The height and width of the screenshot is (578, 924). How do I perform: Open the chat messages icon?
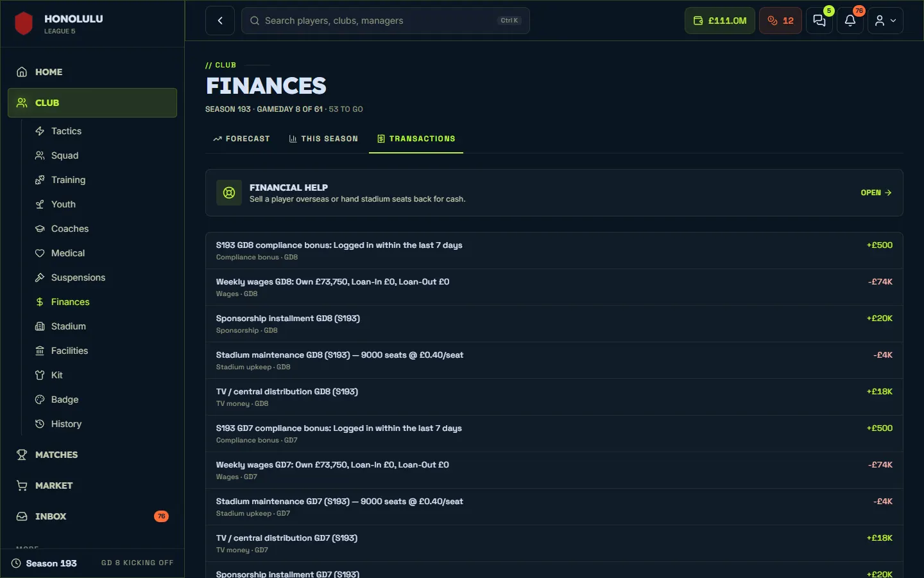point(819,21)
